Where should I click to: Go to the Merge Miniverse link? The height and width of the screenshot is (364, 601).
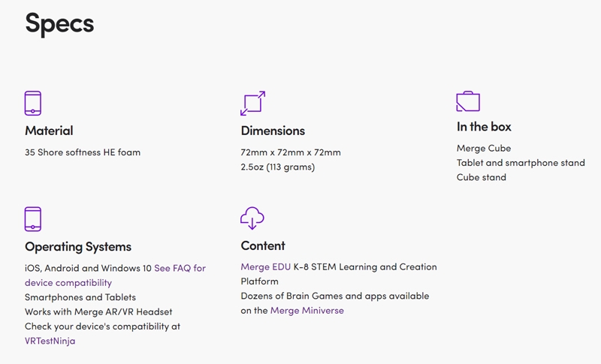point(307,311)
